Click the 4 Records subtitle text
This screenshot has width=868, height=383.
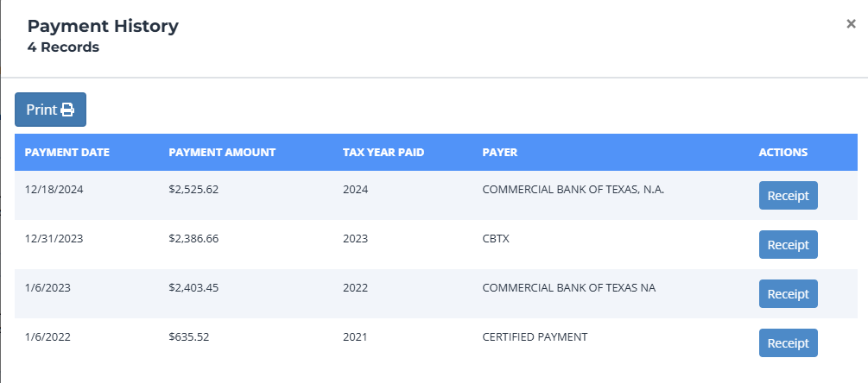[x=63, y=47]
